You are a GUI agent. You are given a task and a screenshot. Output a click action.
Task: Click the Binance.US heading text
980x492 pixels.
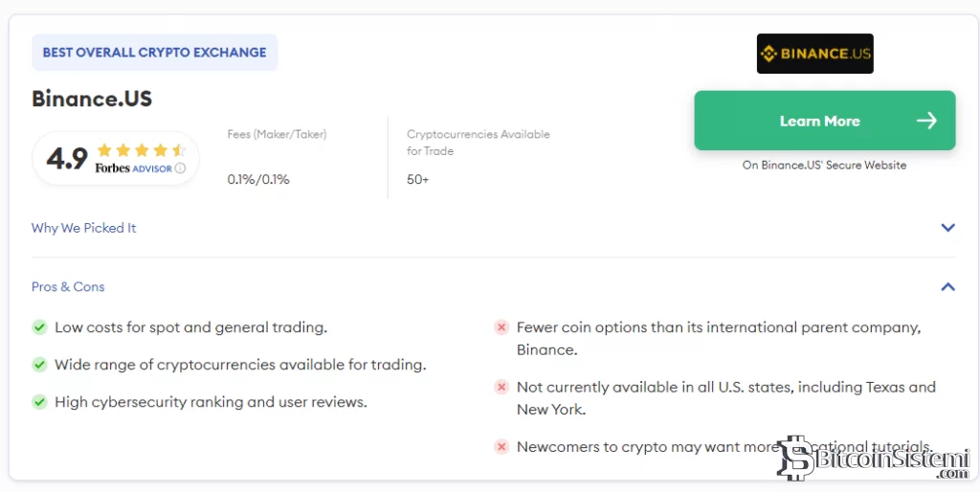(92, 99)
